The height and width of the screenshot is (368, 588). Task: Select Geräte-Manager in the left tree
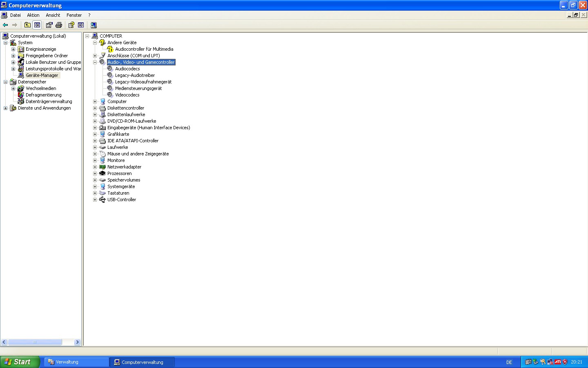(x=42, y=75)
